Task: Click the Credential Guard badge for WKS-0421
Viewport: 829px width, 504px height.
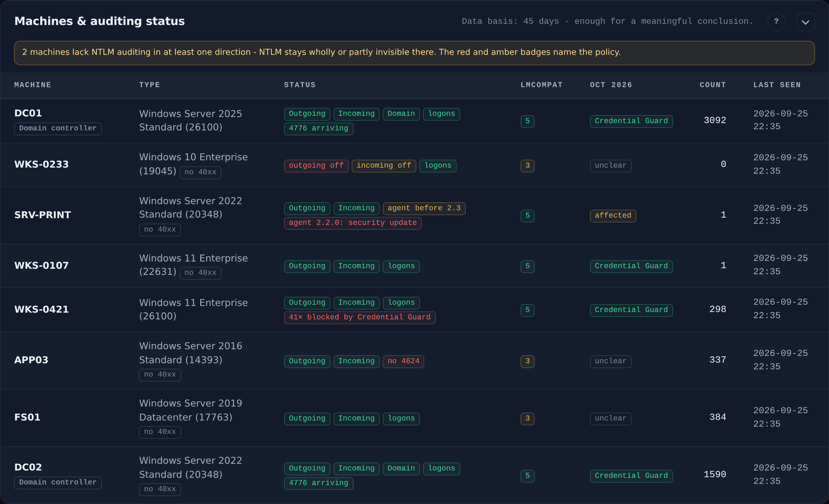Action: point(631,310)
